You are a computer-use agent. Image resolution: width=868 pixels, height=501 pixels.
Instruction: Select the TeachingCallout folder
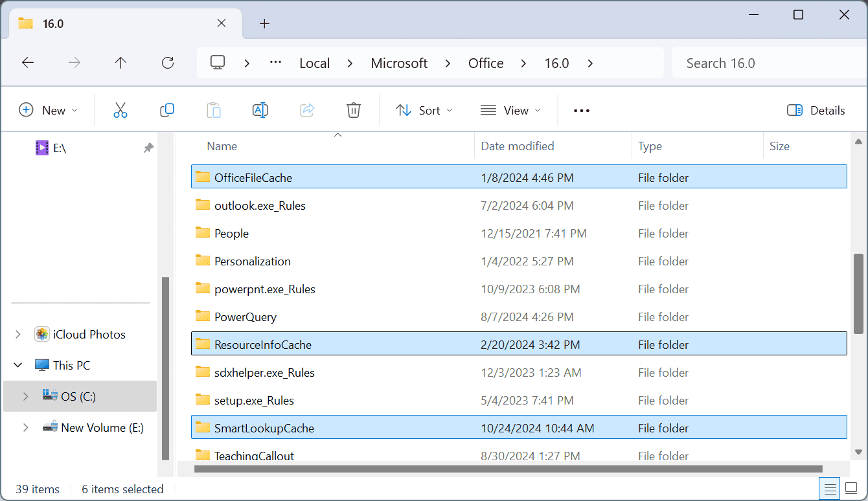[x=520, y=455]
